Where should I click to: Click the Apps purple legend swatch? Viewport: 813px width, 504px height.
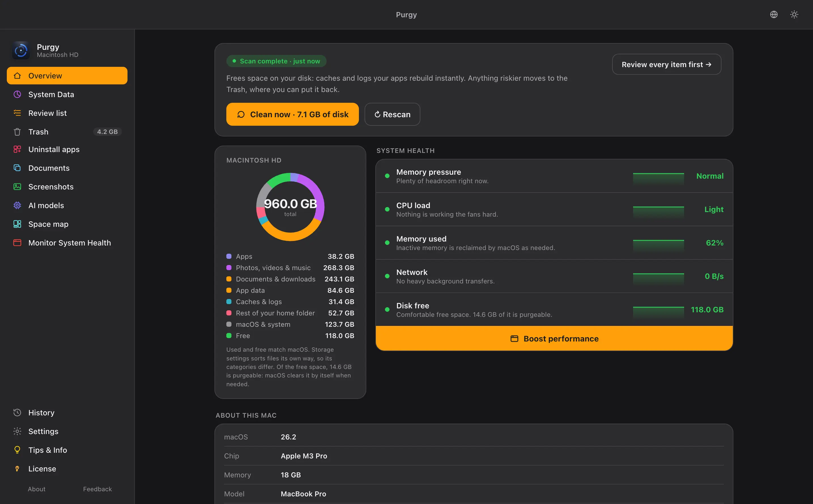point(229,256)
